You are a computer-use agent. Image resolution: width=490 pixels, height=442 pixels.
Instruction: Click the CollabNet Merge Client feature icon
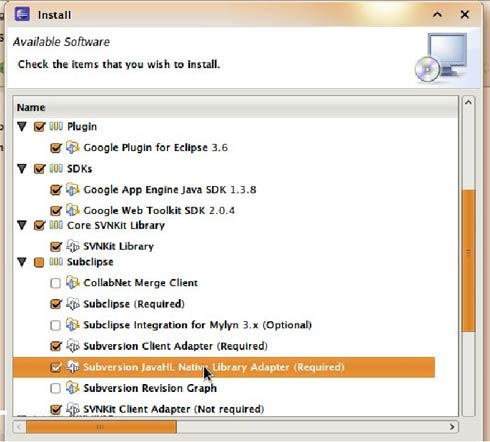tap(73, 283)
